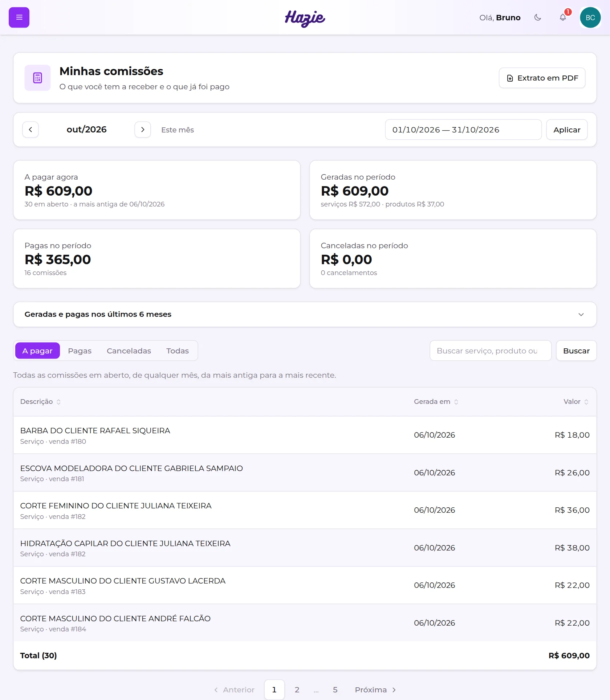Screen dimensions: 610x700
Task: Click the R$ 18,00 value cell
Action: (572, 435)
